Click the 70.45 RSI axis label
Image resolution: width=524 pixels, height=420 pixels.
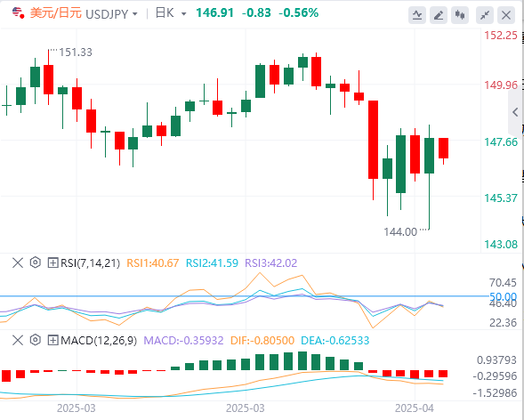503,283
